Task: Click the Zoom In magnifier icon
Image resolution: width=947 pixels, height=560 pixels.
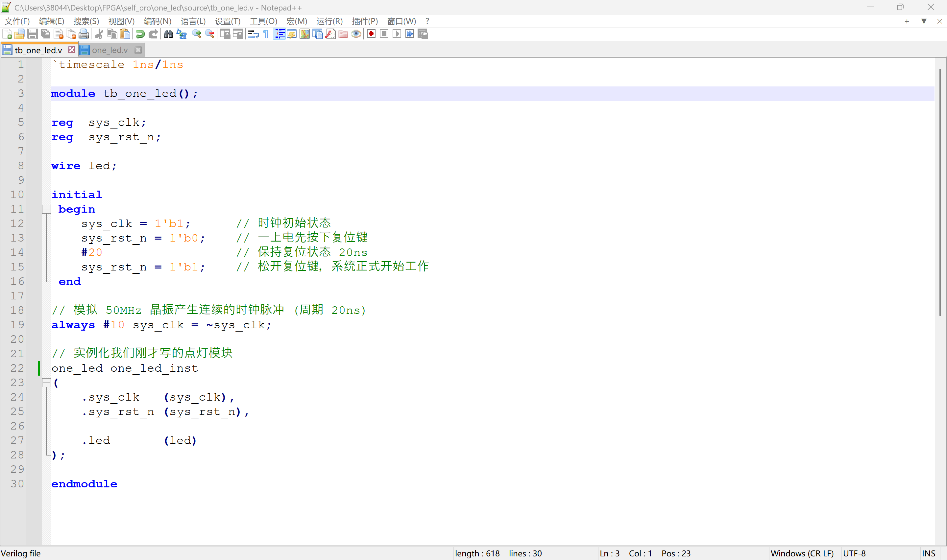Action: click(197, 34)
